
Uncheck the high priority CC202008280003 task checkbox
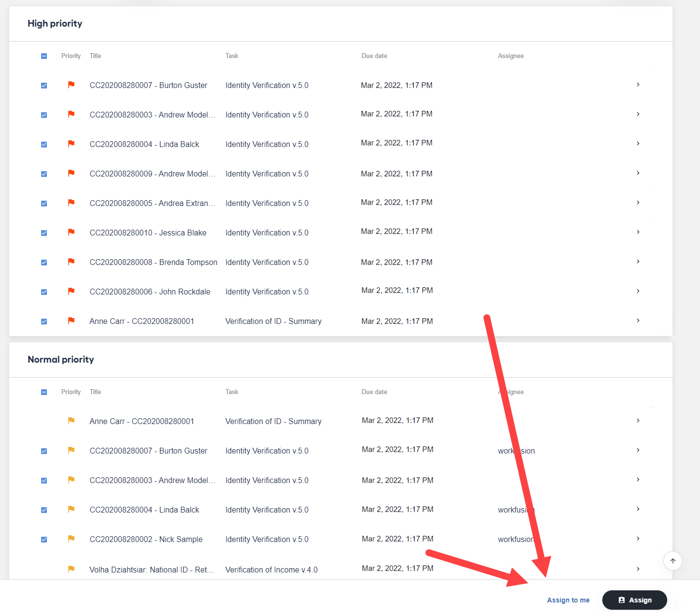click(x=44, y=115)
